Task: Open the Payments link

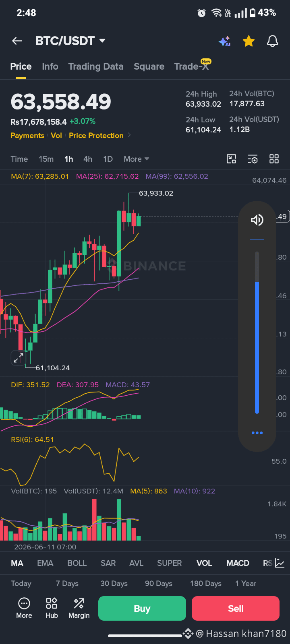Action: (27, 136)
